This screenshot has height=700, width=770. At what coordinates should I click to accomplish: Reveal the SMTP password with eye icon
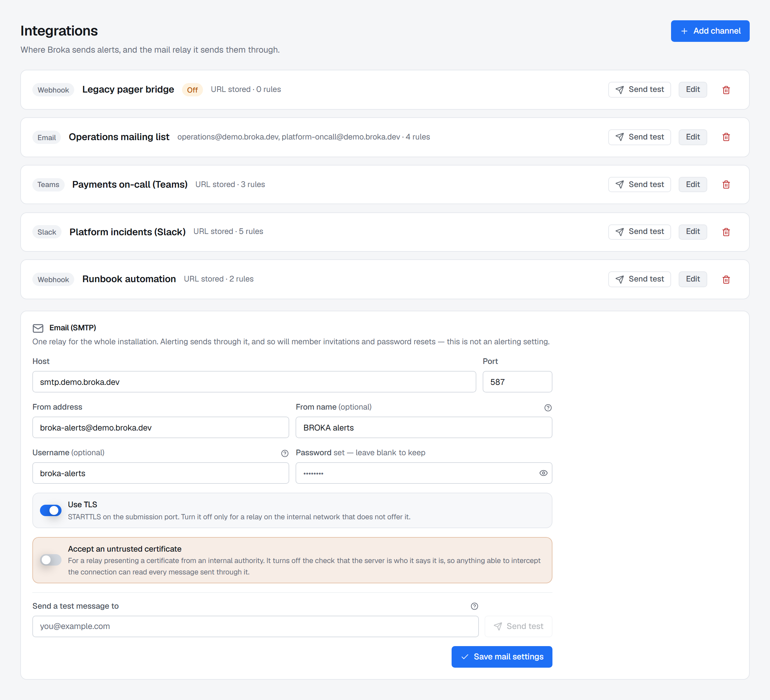pyautogui.click(x=543, y=473)
